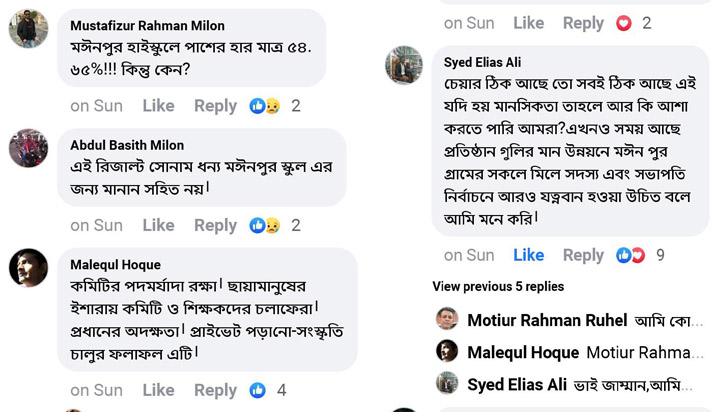Viewport: 728px width, 412px height.
Task: Toggle highlighted Like on Syed Elias Ali's comment
Action: (528, 256)
